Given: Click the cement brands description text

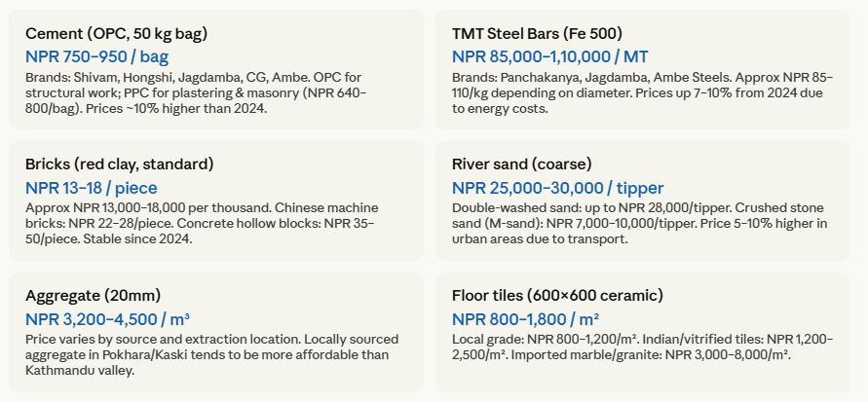Looking at the screenshot, I should (x=196, y=92).
